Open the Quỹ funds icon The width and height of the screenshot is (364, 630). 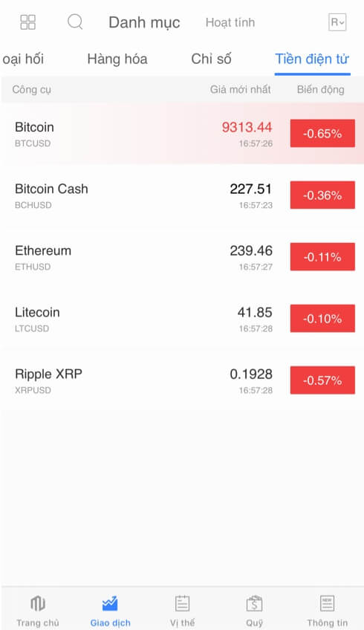click(254, 603)
